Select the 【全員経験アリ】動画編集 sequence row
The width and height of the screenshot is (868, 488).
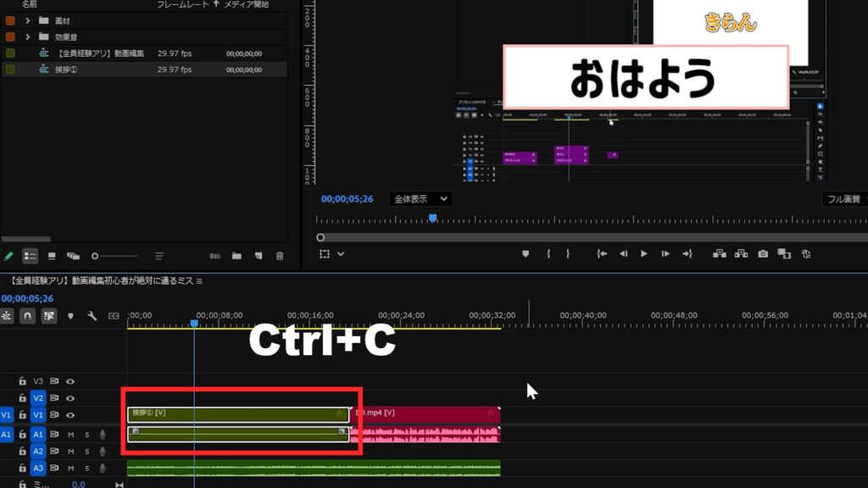point(144,53)
